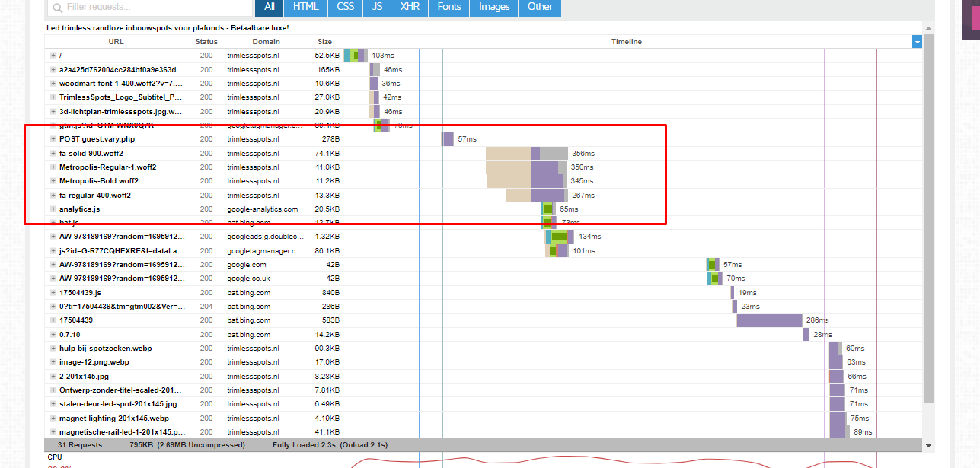Expand the woodmart-font-1-400.woff2 request
Viewport: 980px width, 468px height.
tap(53, 84)
